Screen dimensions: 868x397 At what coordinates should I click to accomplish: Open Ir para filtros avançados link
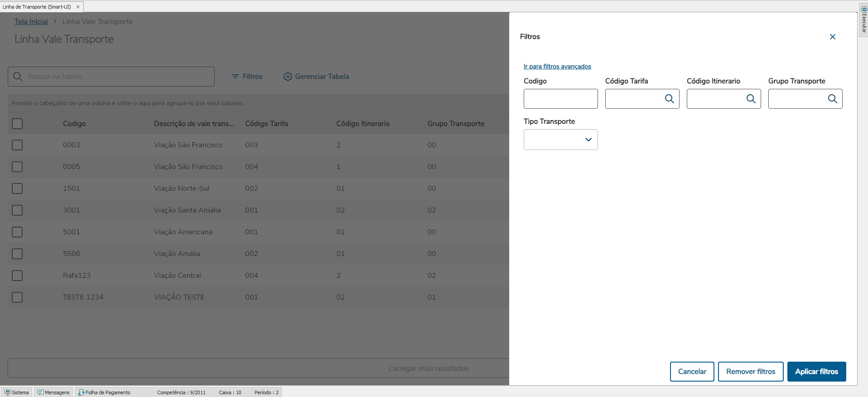(x=557, y=67)
